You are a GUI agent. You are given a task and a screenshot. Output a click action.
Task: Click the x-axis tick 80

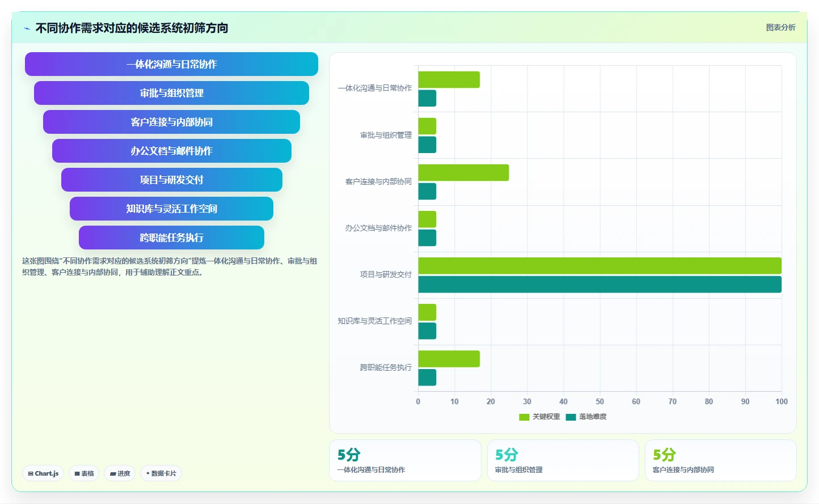click(708, 401)
